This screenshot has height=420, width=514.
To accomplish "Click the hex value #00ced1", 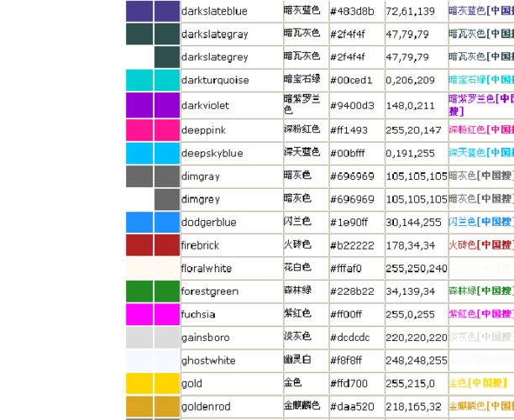I will 351,81.
